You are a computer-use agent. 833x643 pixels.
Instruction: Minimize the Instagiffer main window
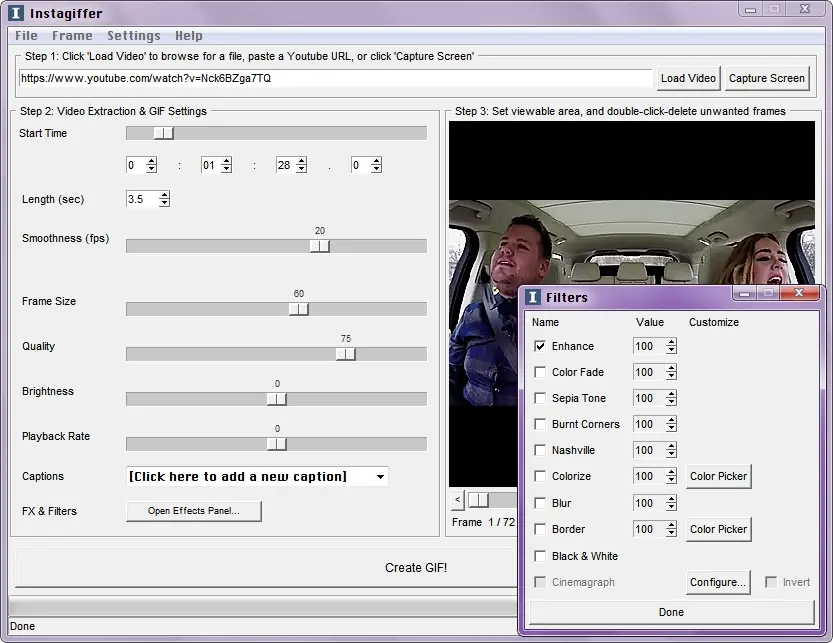click(751, 9)
